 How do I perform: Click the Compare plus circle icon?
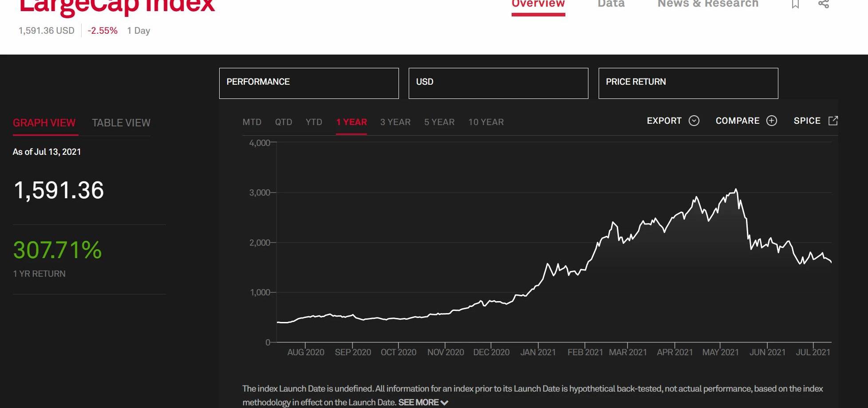click(x=772, y=121)
